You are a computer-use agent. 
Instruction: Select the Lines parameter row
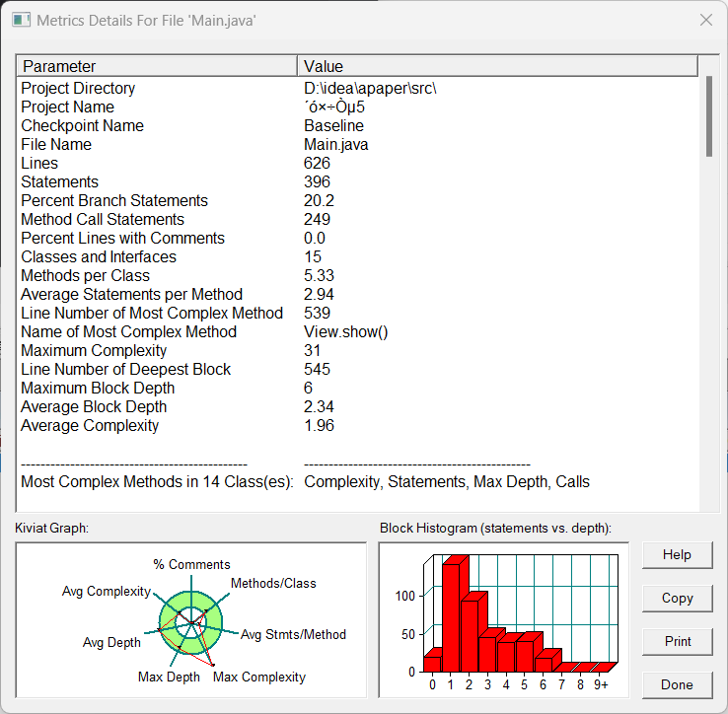[x=357, y=163]
